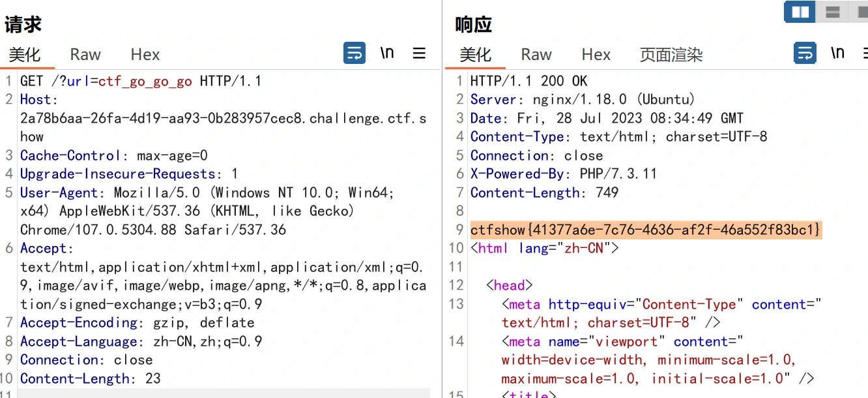Select the request 美化 tab

point(25,55)
